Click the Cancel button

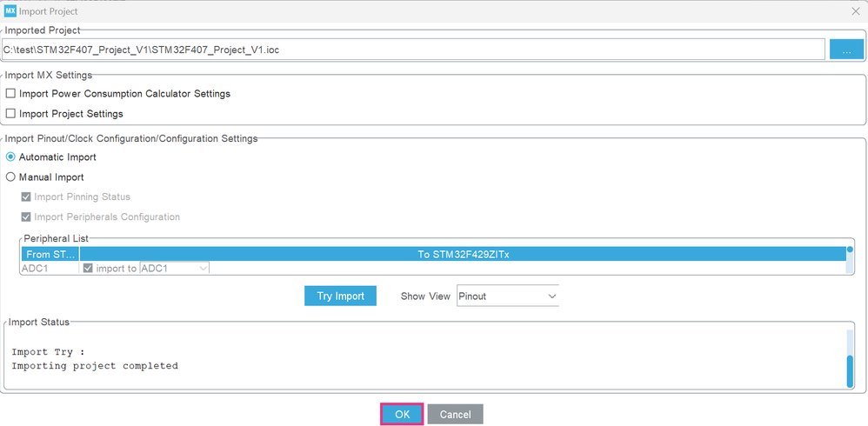point(455,415)
